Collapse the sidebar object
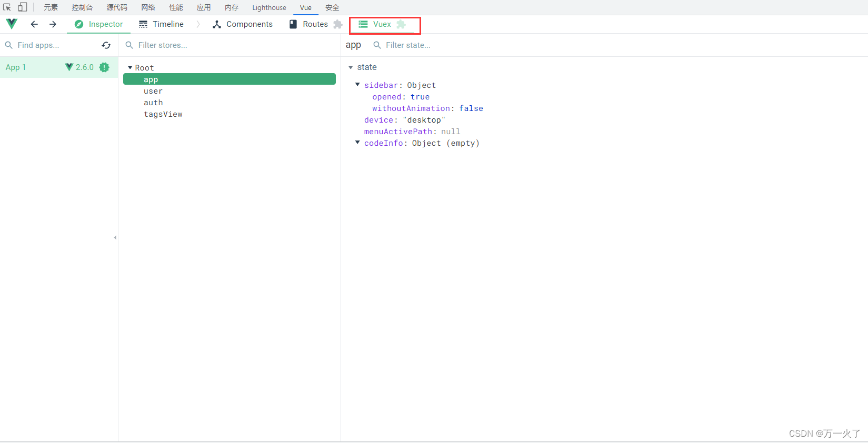This screenshot has width=868, height=443. tap(357, 85)
